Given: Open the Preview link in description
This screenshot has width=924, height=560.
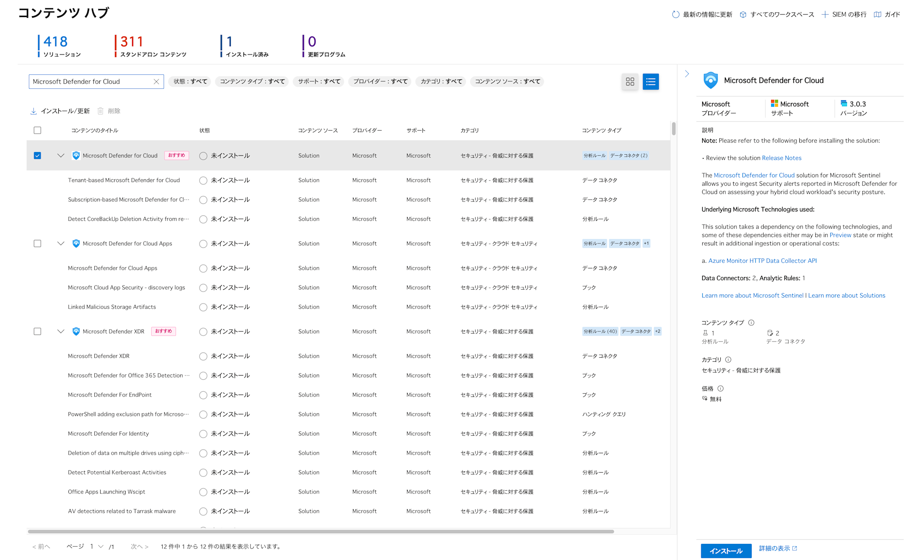Looking at the screenshot, I should point(840,235).
